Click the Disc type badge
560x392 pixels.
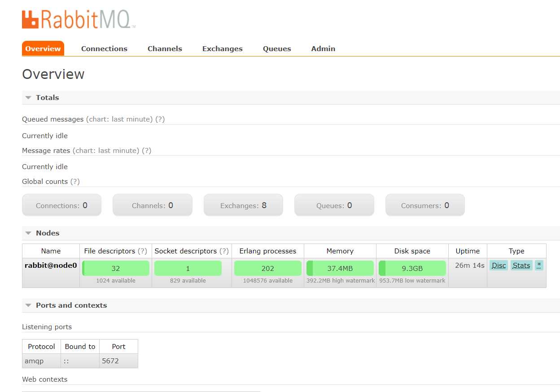click(499, 266)
